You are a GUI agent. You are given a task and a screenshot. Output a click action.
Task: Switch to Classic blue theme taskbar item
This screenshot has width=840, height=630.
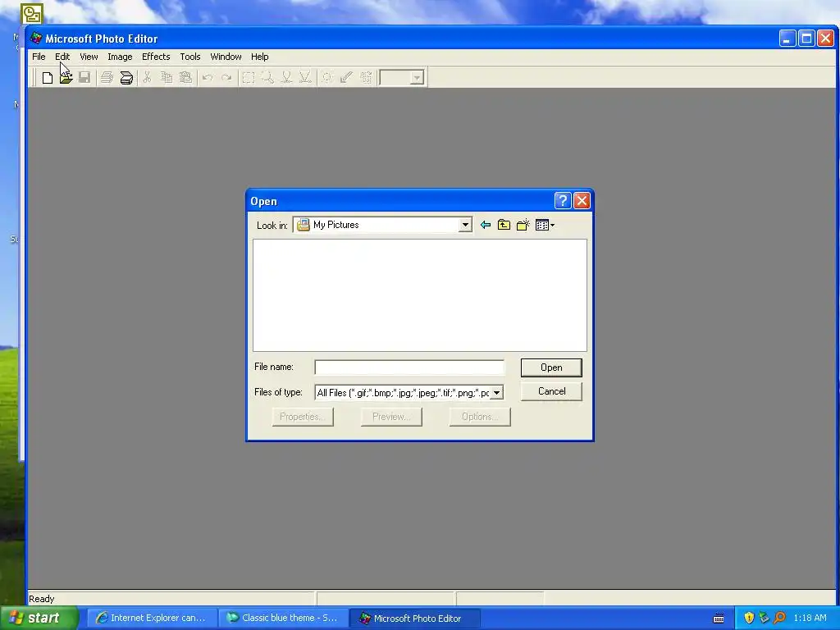point(283,619)
